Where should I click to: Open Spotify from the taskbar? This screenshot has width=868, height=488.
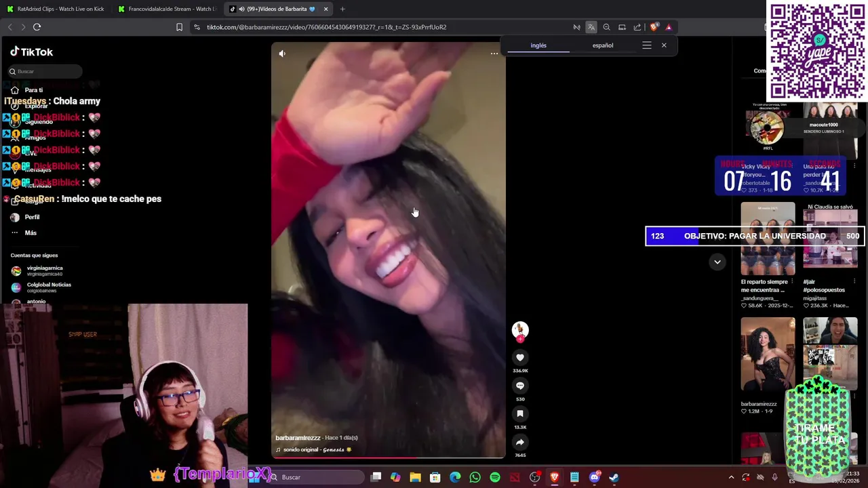click(495, 477)
